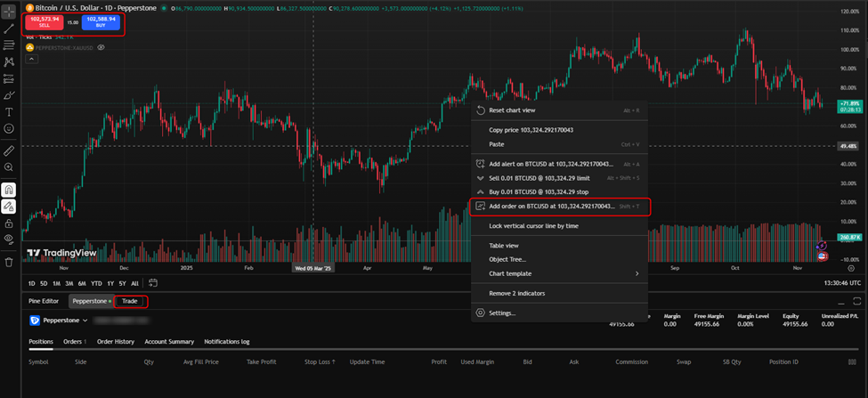Open Settings… from the context menu
Image resolution: width=868 pixels, height=398 pixels.
click(x=559, y=313)
